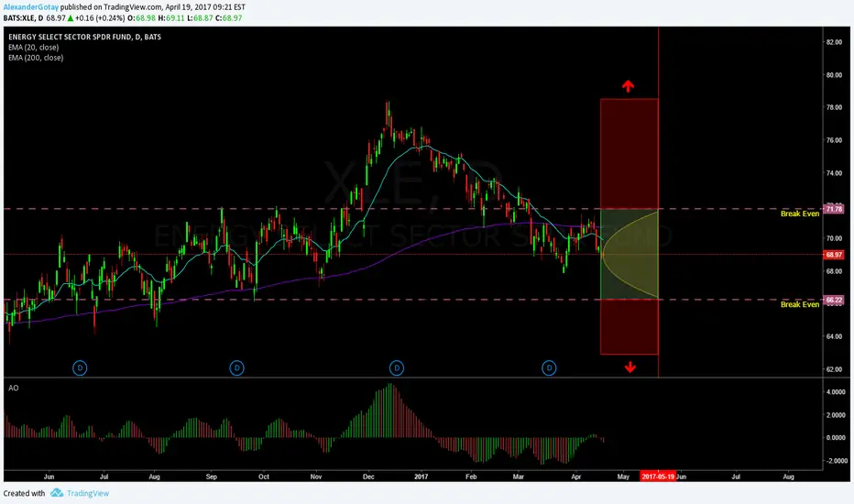Click the May label on time axis
The width and height of the screenshot is (854, 504).
(623, 477)
